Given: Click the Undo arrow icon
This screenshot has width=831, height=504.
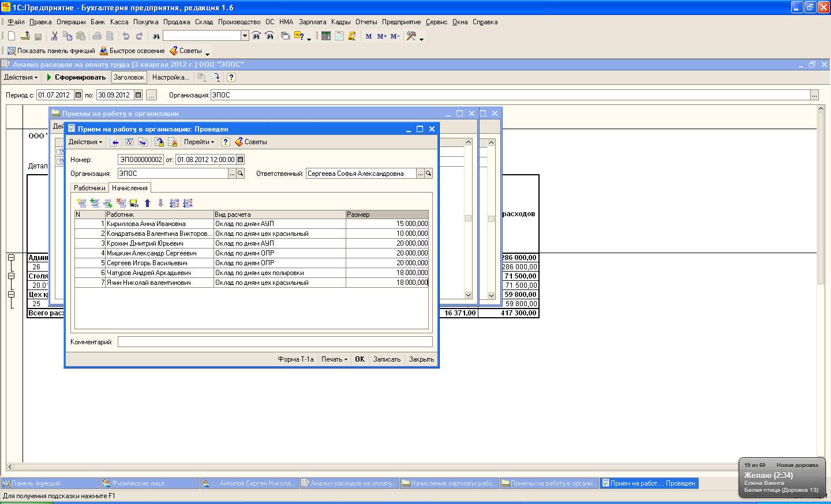Looking at the screenshot, I should pyautogui.click(x=126, y=36).
